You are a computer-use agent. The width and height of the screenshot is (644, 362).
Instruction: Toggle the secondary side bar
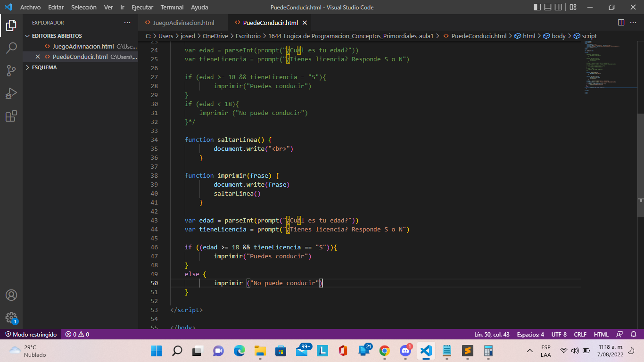558,7
